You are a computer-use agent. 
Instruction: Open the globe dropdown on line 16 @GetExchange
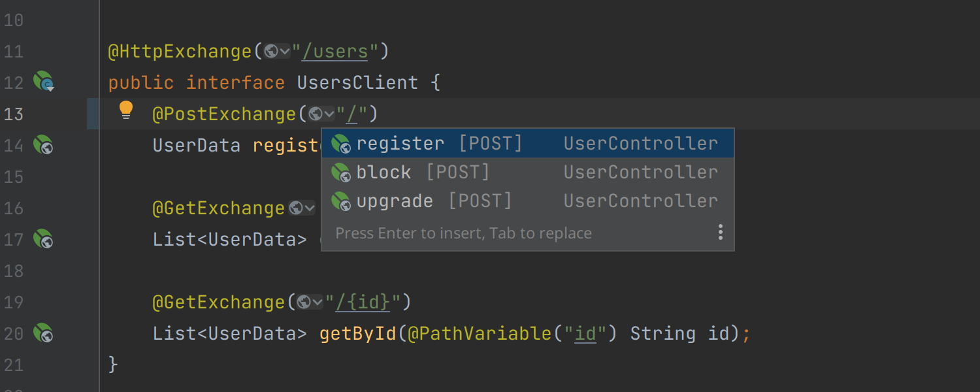pos(302,208)
